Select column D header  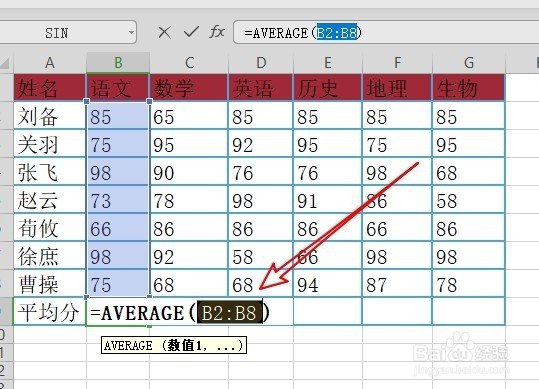click(261, 63)
